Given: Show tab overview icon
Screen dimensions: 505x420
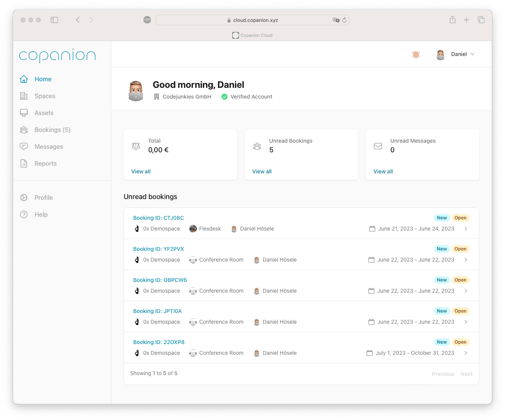Looking at the screenshot, I should point(481,20).
